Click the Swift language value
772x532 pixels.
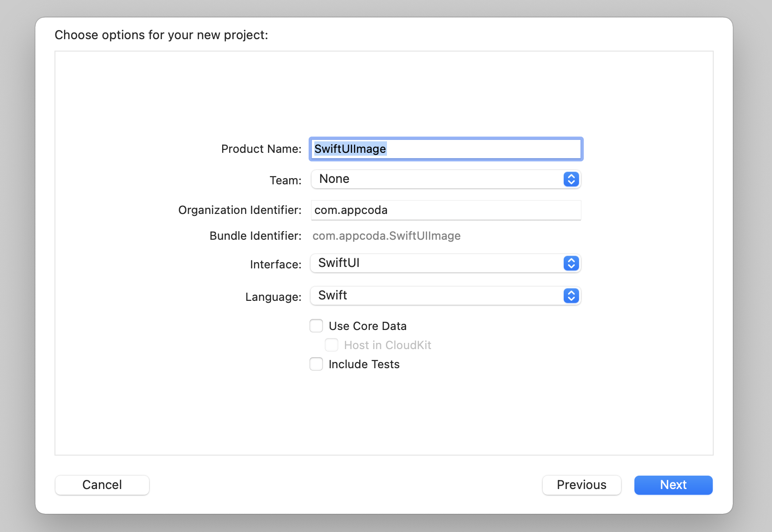(332, 295)
